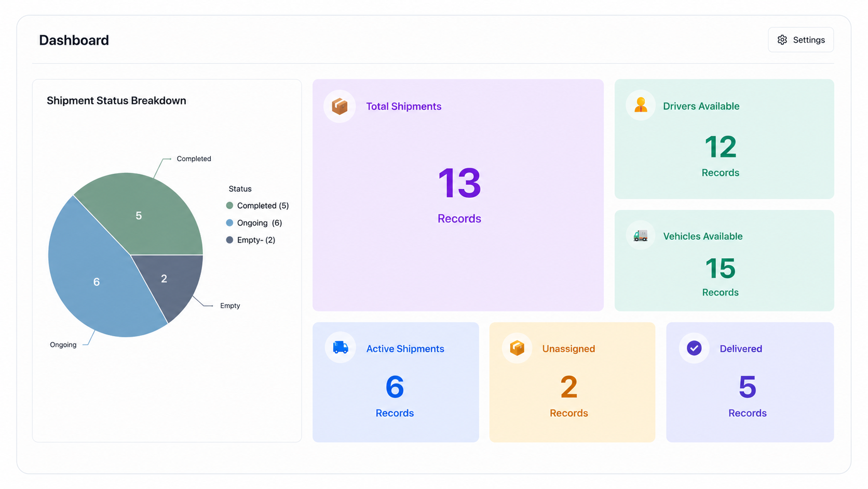Click the Ongoing (6) legend label
The height and width of the screenshot is (489, 868).
tap(260, 223)
